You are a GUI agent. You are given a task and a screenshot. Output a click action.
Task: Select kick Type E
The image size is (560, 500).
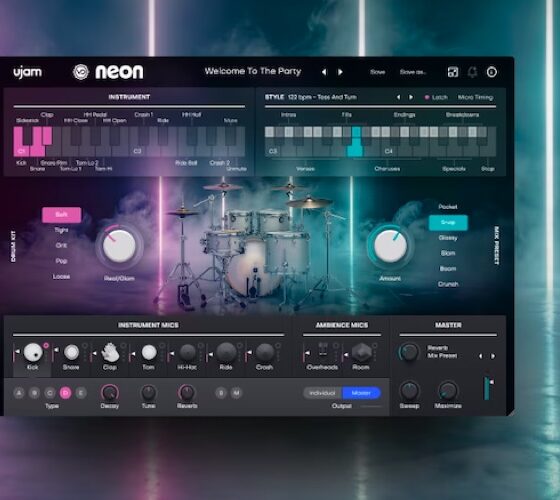pos(81,393)
